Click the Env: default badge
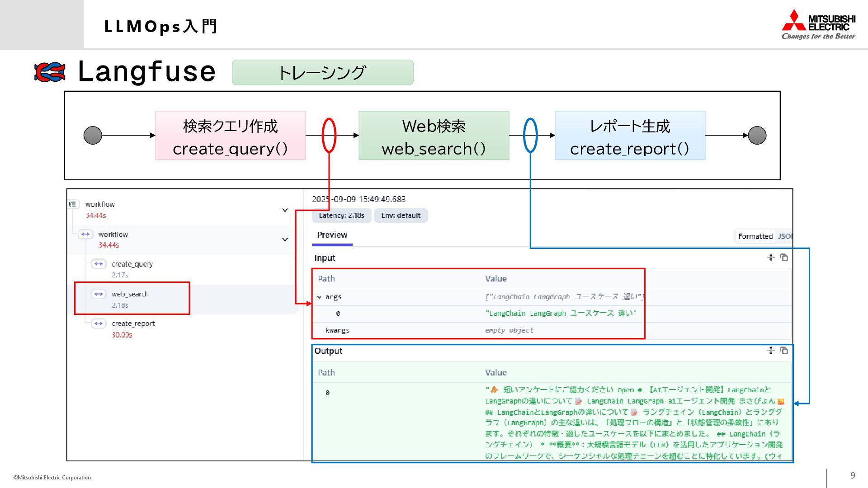Viewport: 868px width, 488px height. (401, 216)
